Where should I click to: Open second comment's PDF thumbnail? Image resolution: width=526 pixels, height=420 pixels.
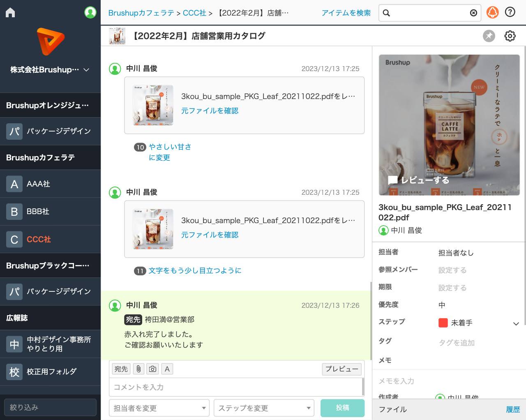(x=153, y=229)
